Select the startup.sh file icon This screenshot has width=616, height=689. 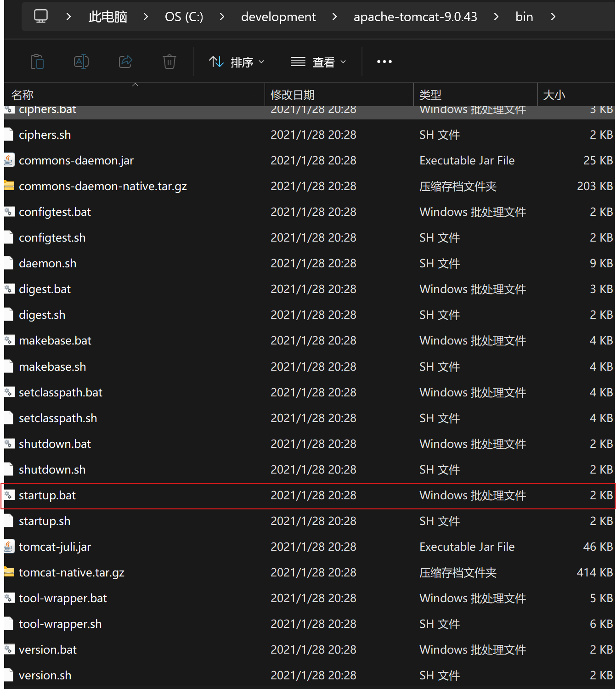point(9,520)
